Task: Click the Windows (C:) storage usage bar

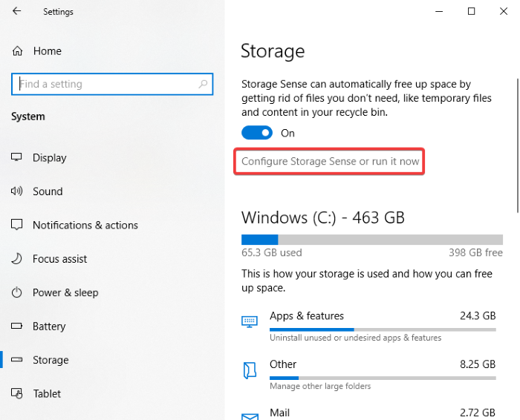Action: (371, 240)
